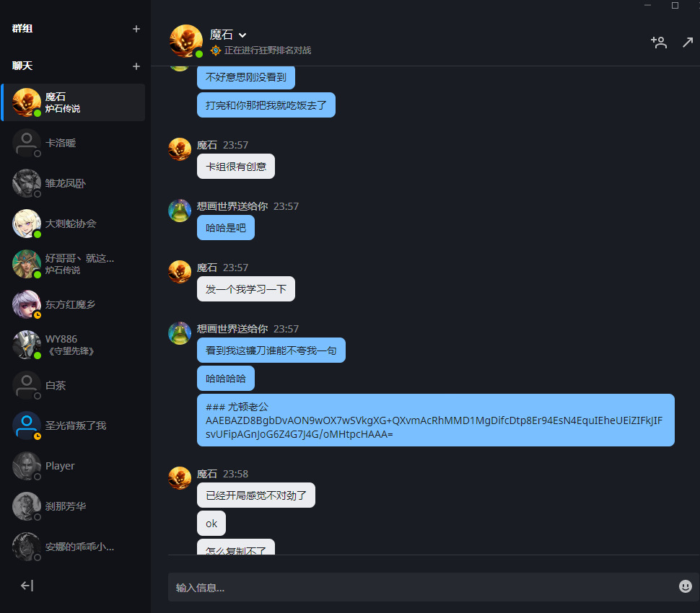Open chat with Player

74,466
